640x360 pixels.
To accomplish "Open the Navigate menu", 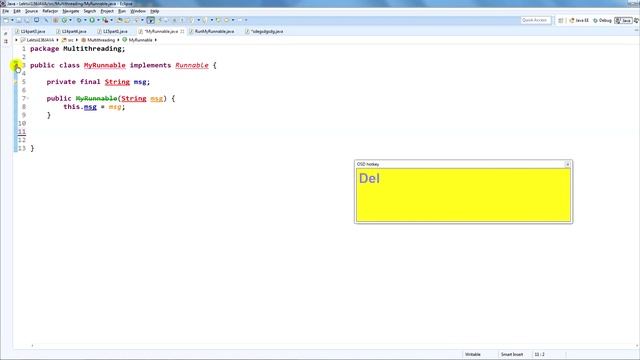I will [x=71, y=11].
